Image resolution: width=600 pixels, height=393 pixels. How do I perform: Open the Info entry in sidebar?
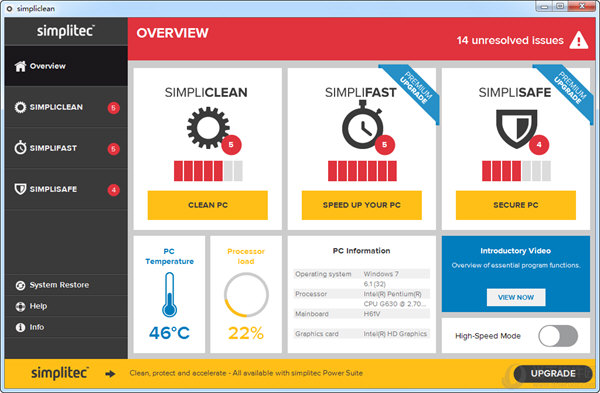point(66,327)
